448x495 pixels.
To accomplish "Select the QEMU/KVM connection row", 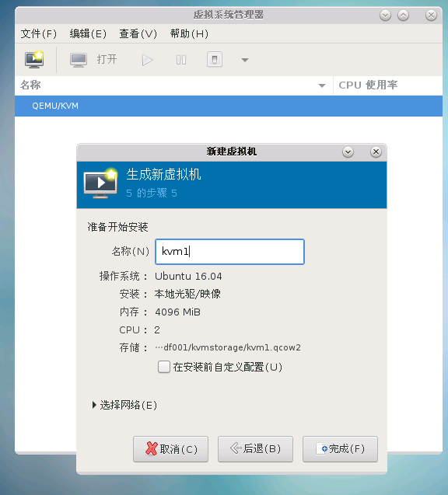I will click(229, 106).
